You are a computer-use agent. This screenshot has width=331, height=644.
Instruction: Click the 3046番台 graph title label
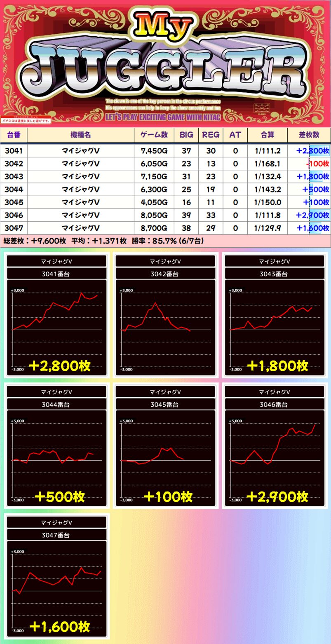click(275, 404)
